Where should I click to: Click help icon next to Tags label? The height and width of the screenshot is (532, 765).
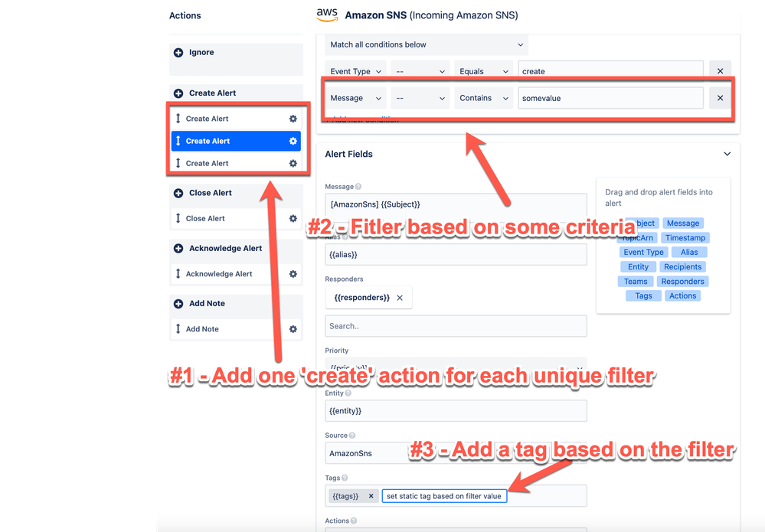[x=345, y=478]
